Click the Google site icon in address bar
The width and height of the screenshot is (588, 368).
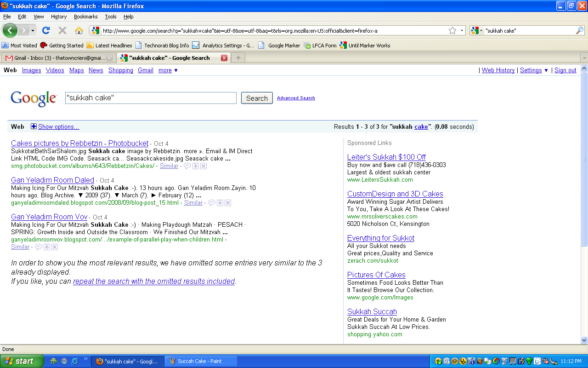pos(95,30)
